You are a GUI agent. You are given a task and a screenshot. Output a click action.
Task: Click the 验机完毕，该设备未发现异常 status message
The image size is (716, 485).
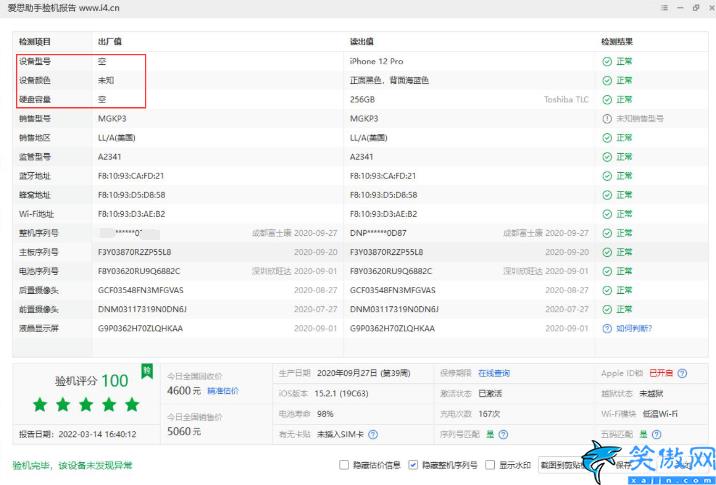tap(72, 465)
